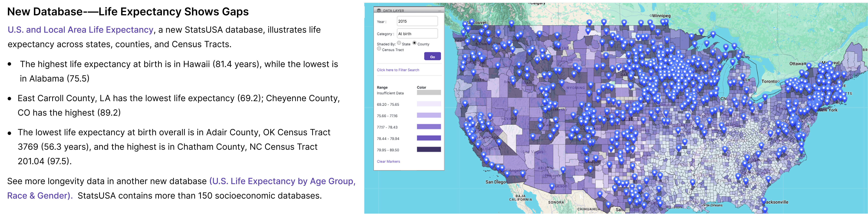Collapse the Data Layer panel with the minimize dash
868x218 pixels.
(x=439, y=11)
